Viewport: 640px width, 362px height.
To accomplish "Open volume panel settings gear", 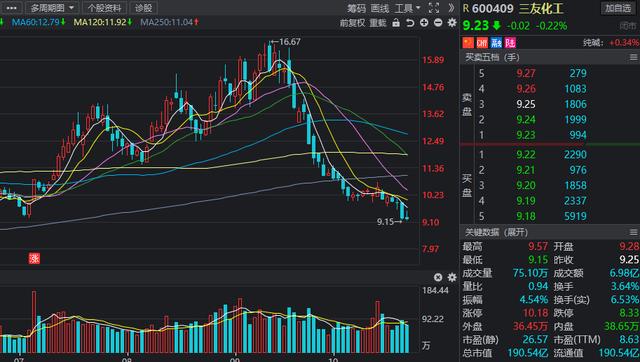I will (452, 278).
